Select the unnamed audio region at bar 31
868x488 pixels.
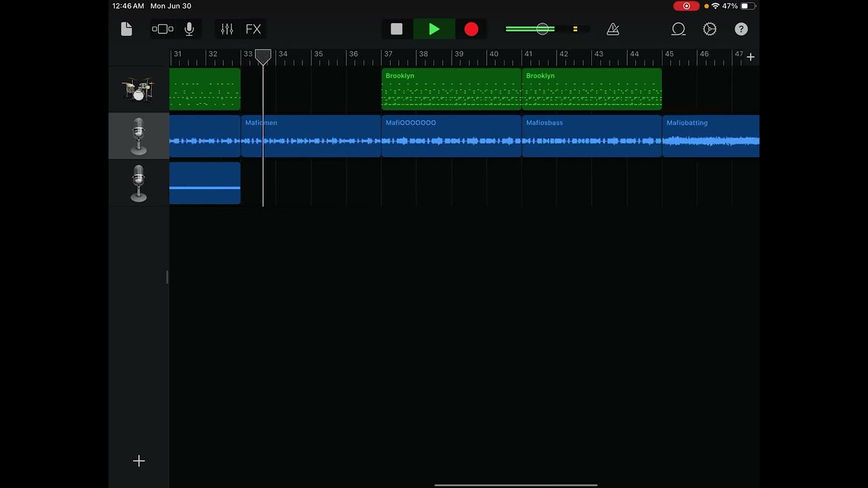point(205,136)
